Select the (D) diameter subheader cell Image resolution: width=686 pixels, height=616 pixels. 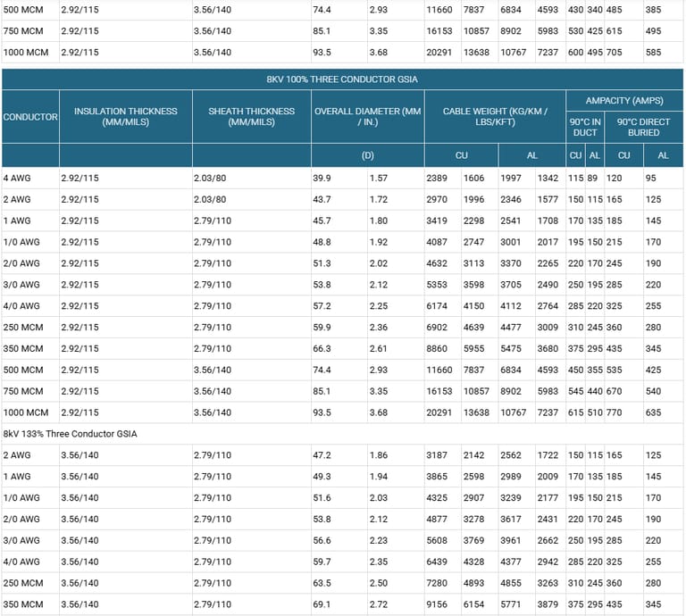tap(367, 155)
